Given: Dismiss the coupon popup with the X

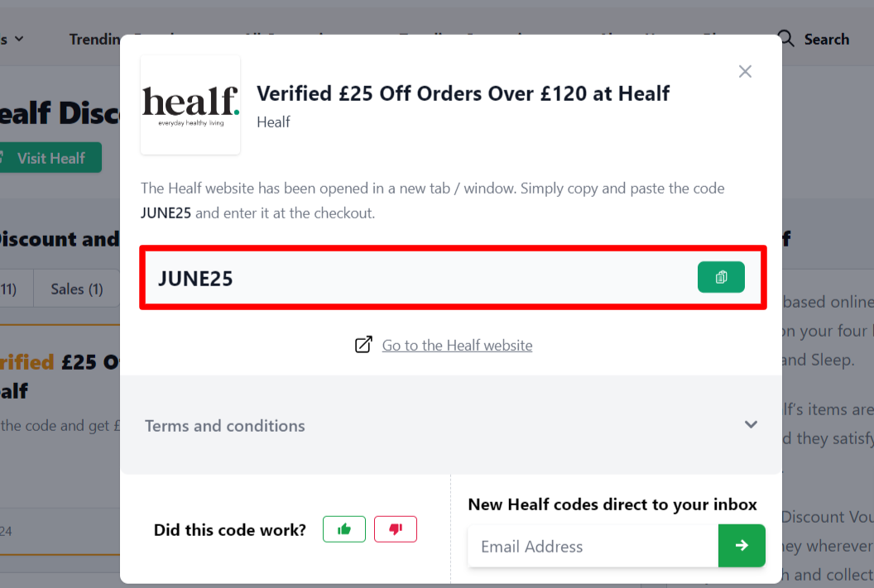Looking at the screenshot, I should coord(744,71).
